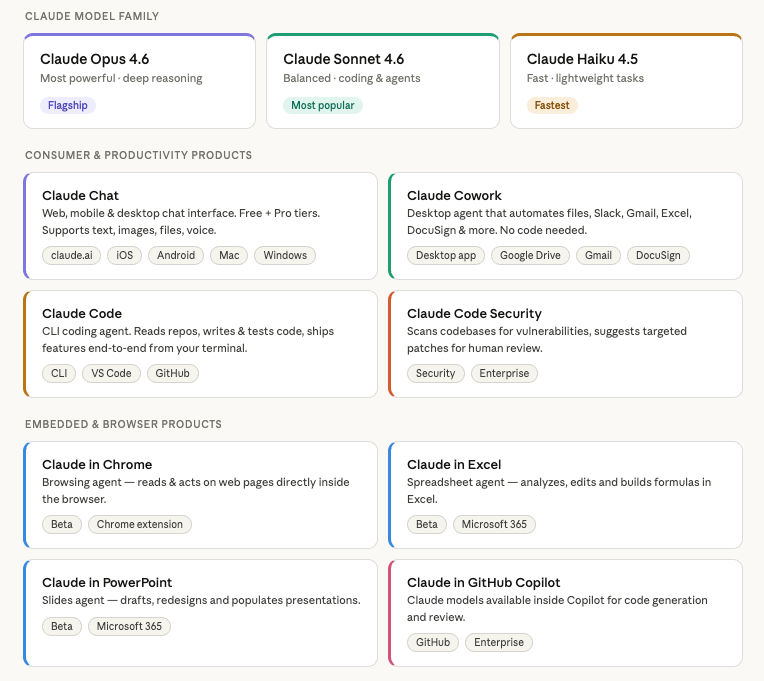Open the Claude in GitHub Copilot heading

(x=483, y=582)
